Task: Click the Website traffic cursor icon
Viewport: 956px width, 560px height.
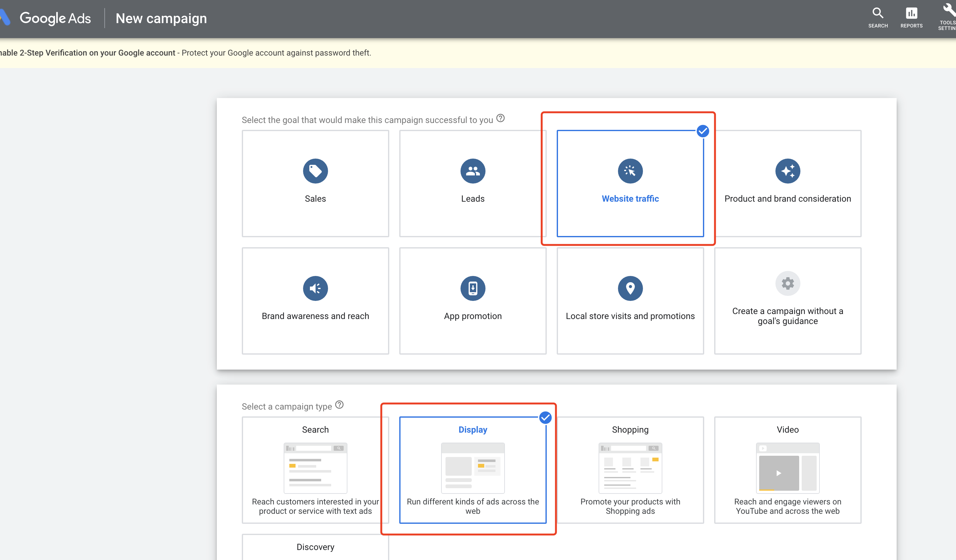Action: click(x=630, y=171)
